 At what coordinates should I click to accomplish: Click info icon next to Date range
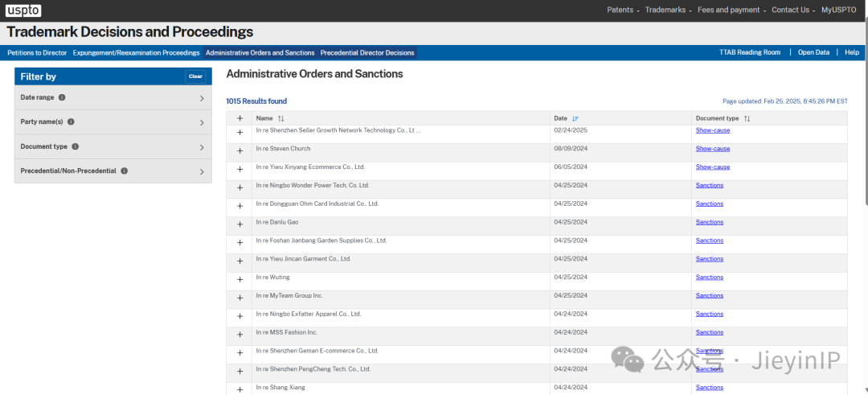62,97
